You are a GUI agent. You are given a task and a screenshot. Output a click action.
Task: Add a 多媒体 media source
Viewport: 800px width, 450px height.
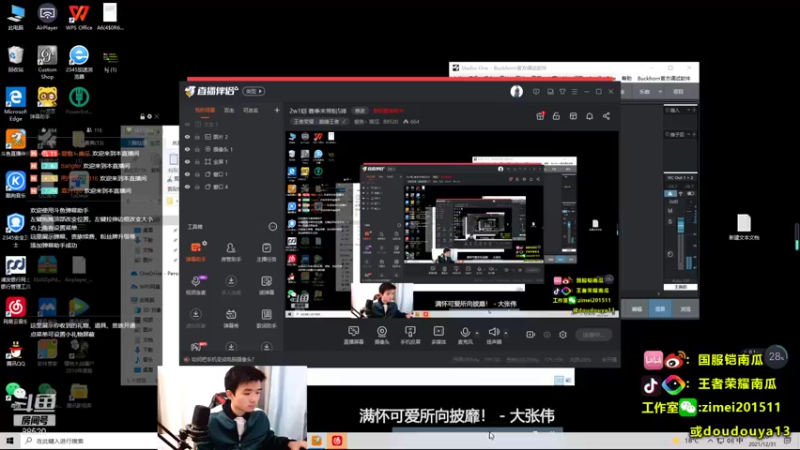438,335
